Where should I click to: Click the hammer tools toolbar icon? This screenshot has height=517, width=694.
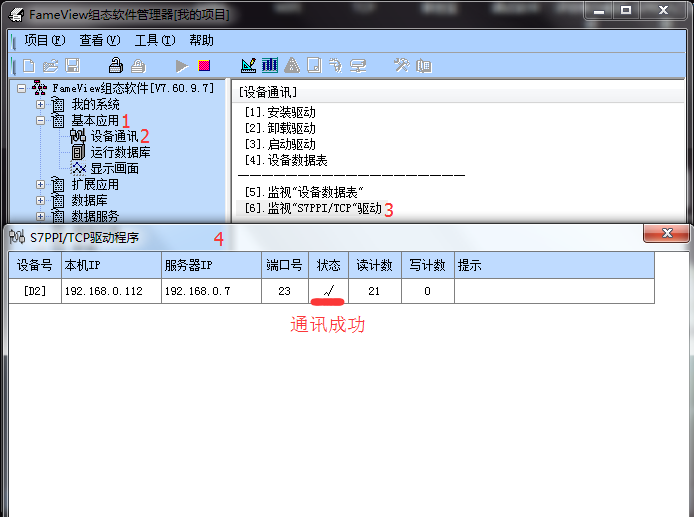point(401,66)
